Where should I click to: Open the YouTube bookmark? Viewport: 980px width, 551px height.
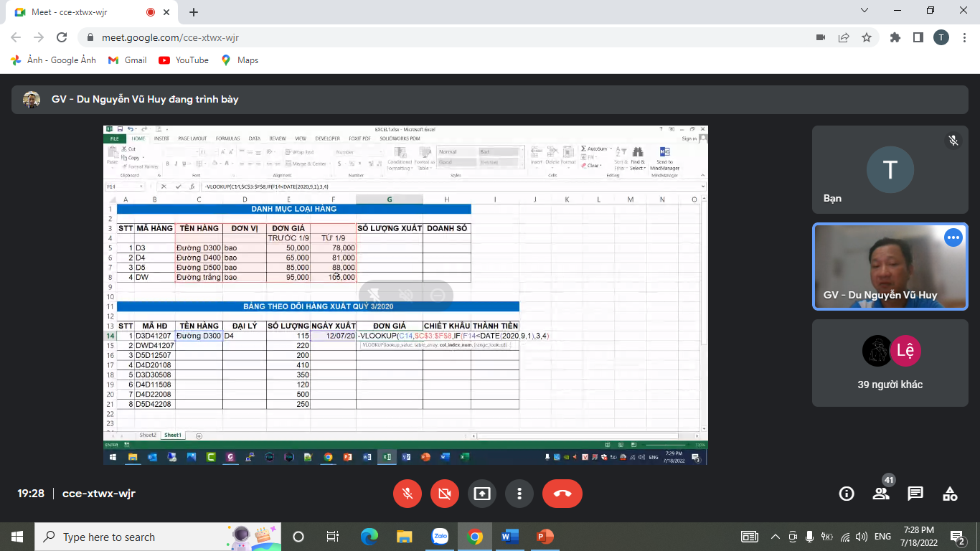tap(184, 60)
